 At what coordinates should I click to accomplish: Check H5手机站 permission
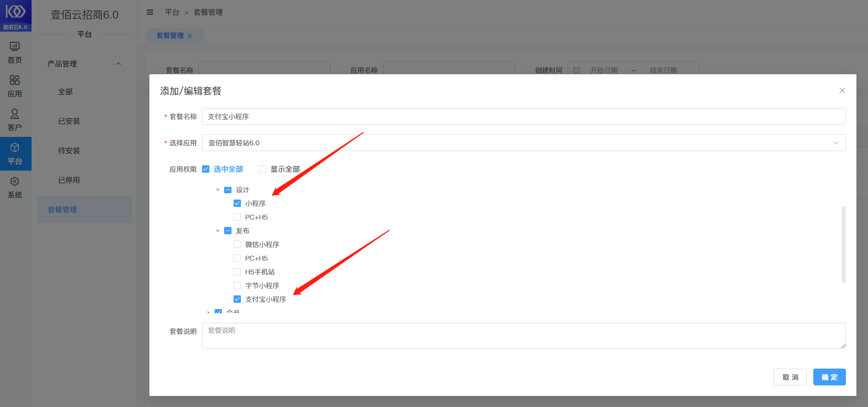click(237, 272)
